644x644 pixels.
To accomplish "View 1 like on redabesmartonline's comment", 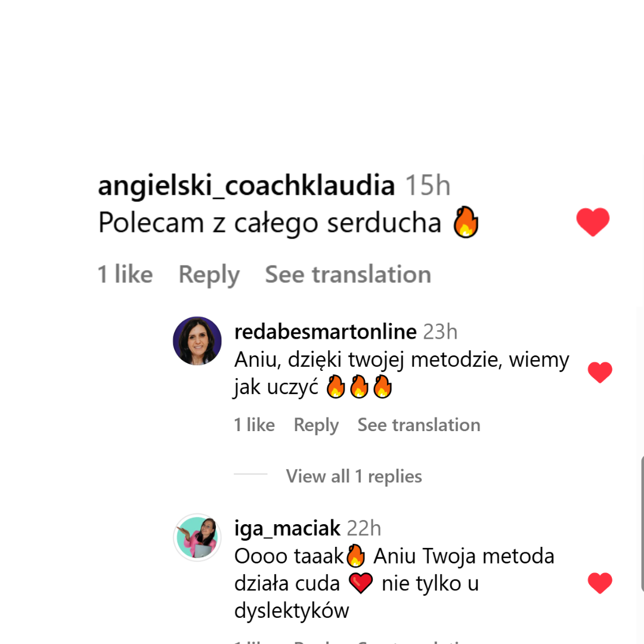I will tap(254, 425).
